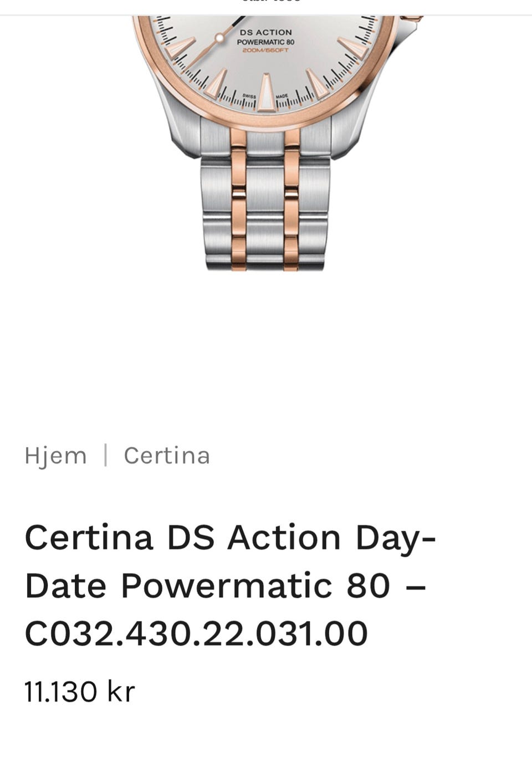The width and height of the screenshot is (532, 757).
Task: Click the POWERMATIC 80 dial text
Action: pyautogui.click(x=265, y=42)
